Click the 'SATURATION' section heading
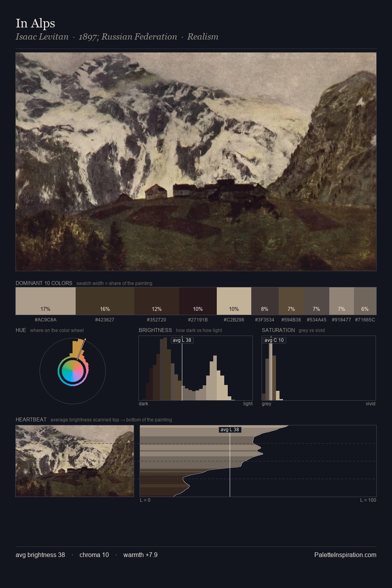 pos(278,330)
